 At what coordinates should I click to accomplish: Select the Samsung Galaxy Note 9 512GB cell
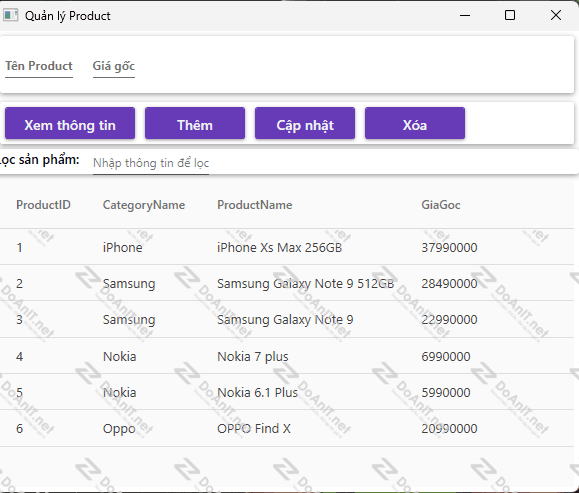click(305, 284)
